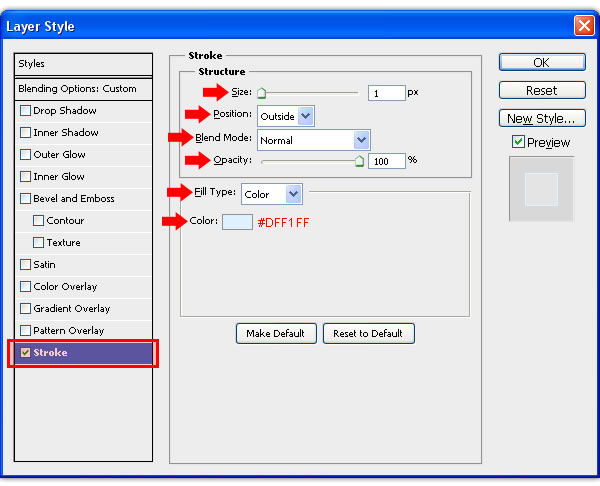Tick the Inner Glow checkbox
The image size is (600, 486).
point(25,177)
